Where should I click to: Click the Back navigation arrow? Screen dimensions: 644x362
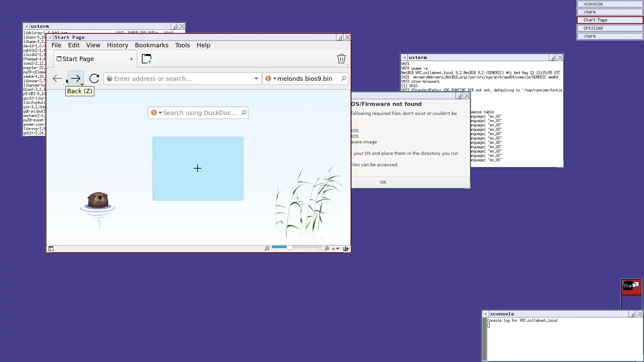[x=57, y=78]
